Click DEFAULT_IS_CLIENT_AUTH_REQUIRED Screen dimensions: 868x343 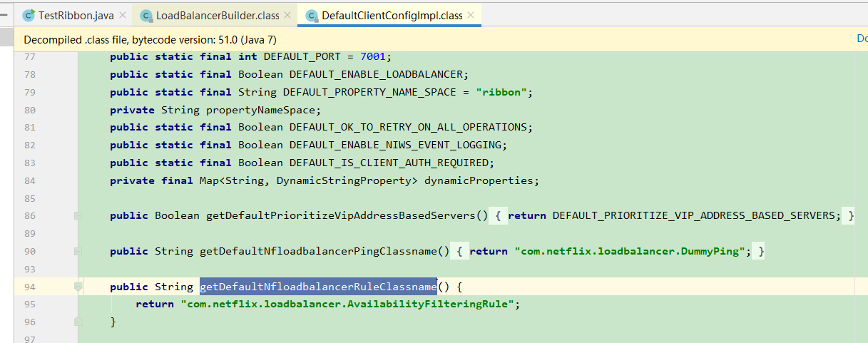coord(389,163)
